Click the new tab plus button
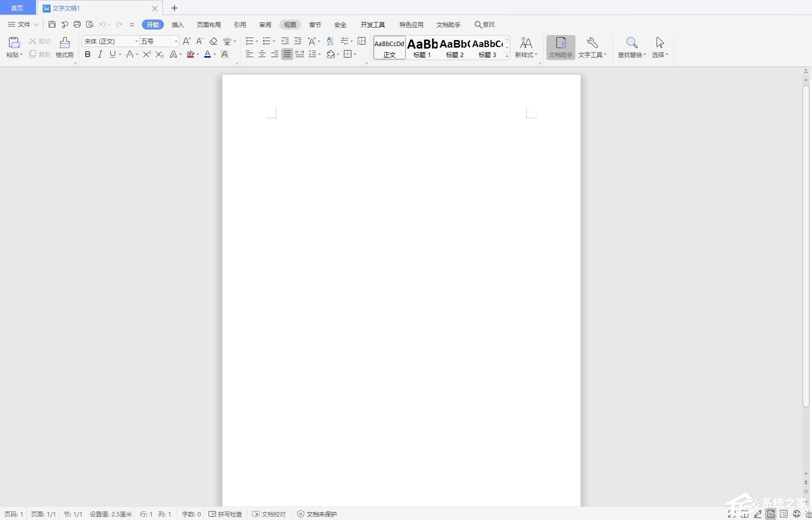 pyautogui.click(x=174, y=8)
